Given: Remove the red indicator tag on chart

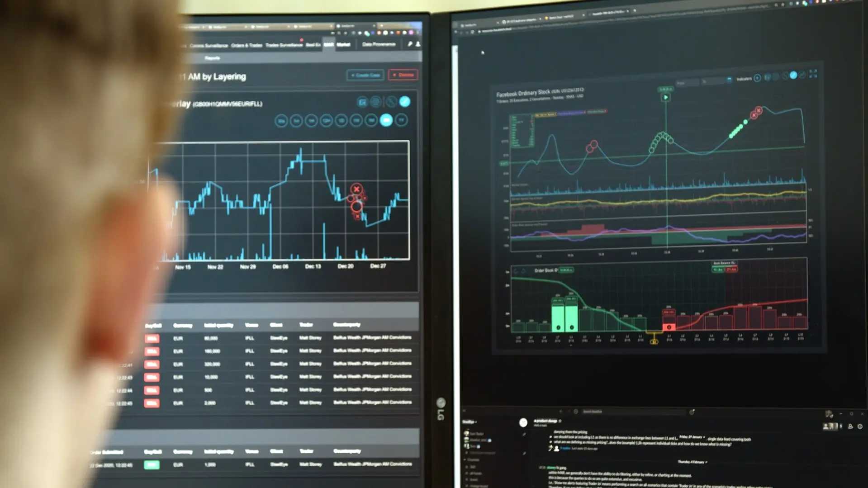Looking at the screenshot, I should click(606, 111).
